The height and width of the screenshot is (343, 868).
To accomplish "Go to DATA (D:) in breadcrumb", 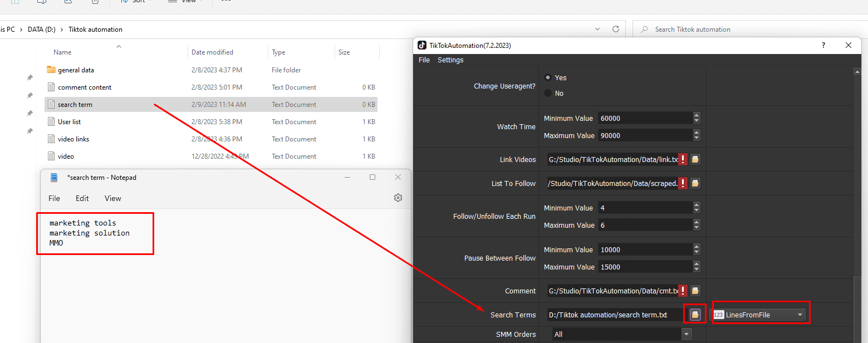I will click(42, 30).
